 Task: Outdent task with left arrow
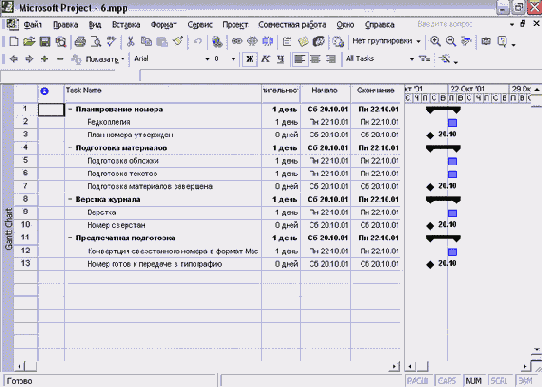(13, 59)
